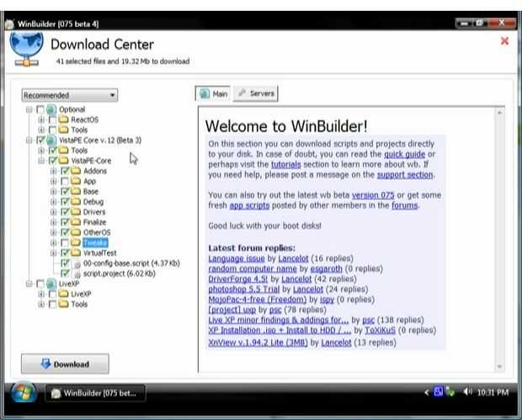
Task: Toggle the Optional project checkbox
Action: [x=40, y=109]
